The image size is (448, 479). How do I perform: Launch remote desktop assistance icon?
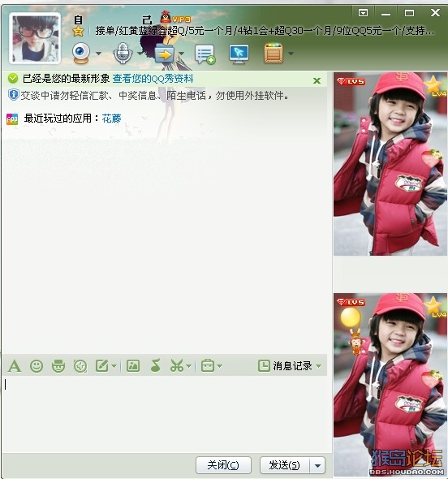tap(239, 54)
